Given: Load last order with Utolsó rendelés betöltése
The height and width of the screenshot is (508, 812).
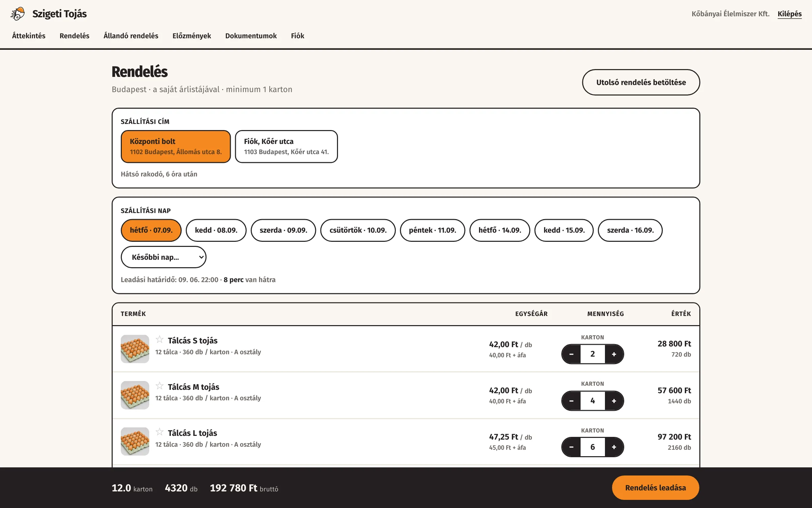Looking at the screenshot, I should pos(641,82).
